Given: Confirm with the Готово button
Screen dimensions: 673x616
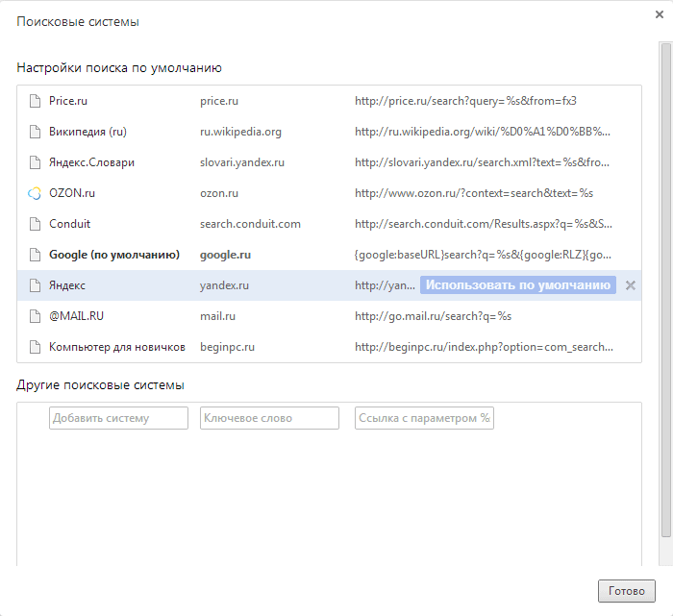Looking at the screenshot, I should 627,591.
